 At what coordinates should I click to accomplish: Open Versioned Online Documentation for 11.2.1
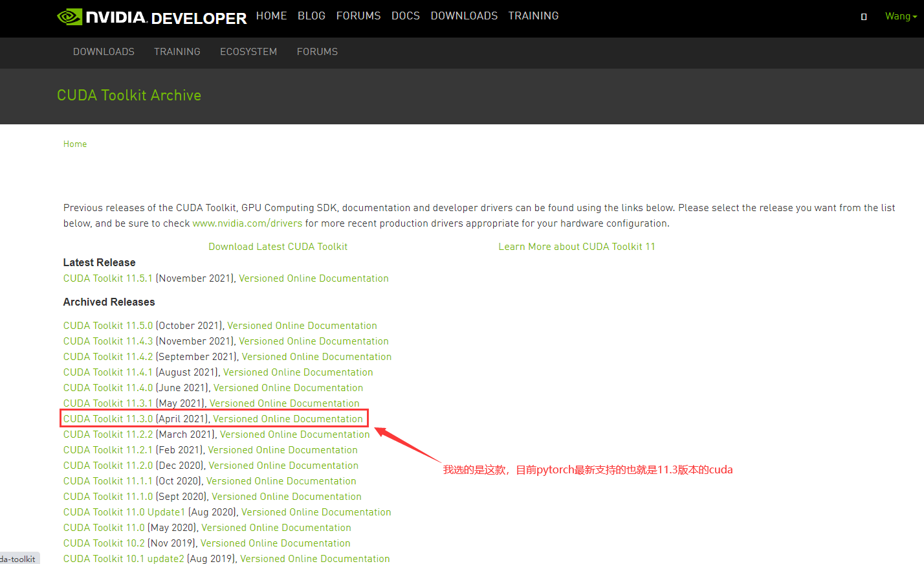pyautogui.click(x=283, y=450)
